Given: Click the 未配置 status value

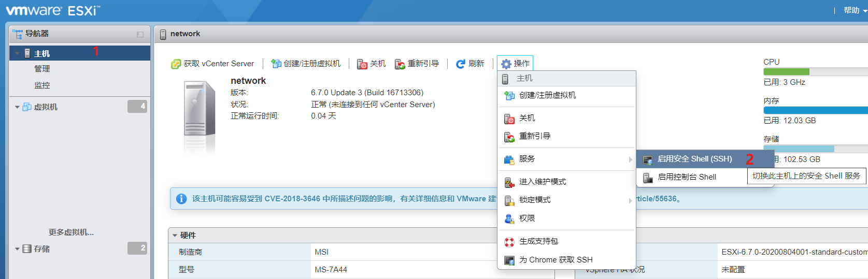Looking at the screenshot, I should [x=733, y=270].
